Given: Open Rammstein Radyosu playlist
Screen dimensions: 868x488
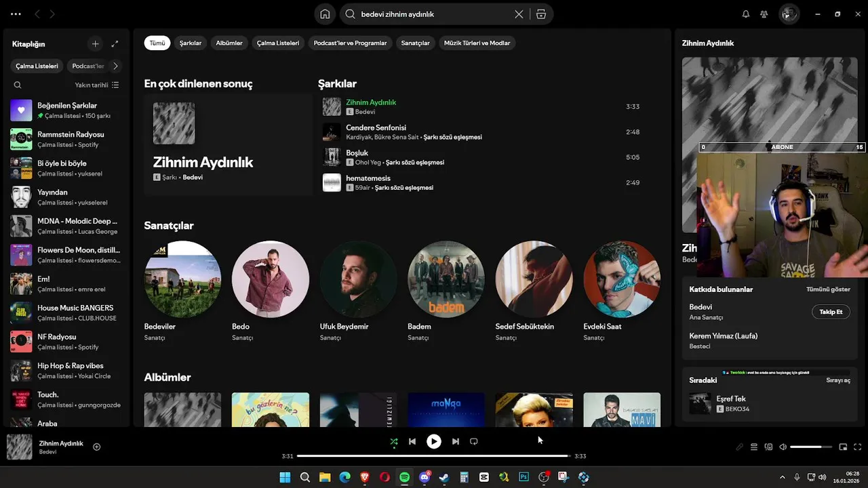Looking at the screenshot, I should 66,139.
